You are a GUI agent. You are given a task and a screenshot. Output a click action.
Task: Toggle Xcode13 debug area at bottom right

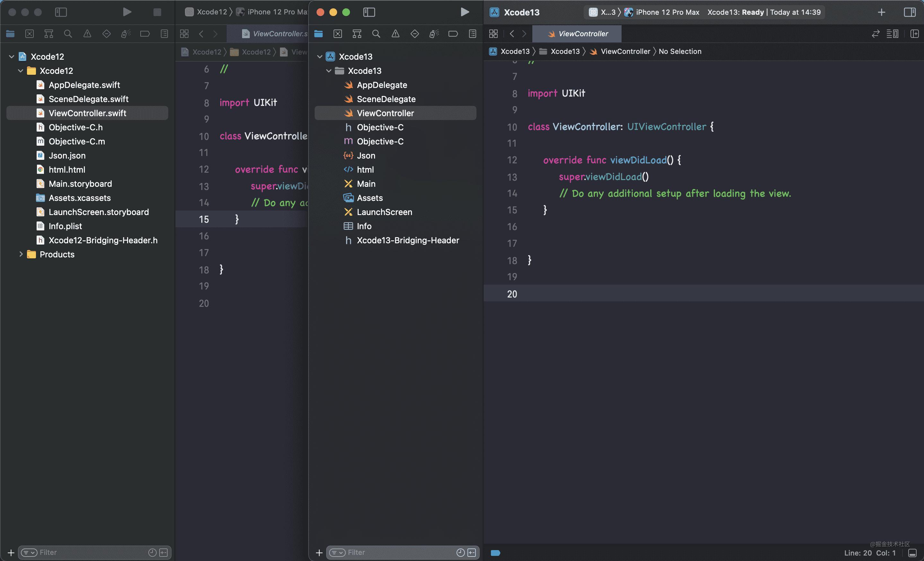tap(912, 553)
